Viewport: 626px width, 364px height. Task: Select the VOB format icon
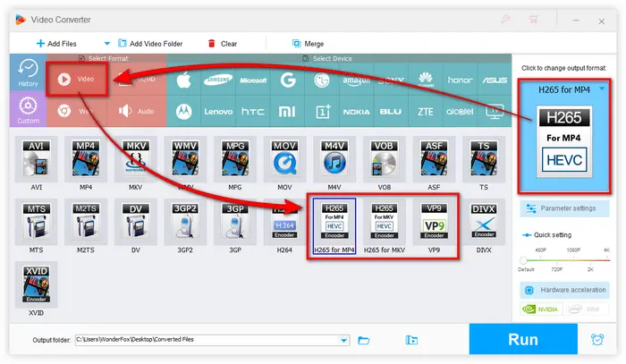pos(384,159)
